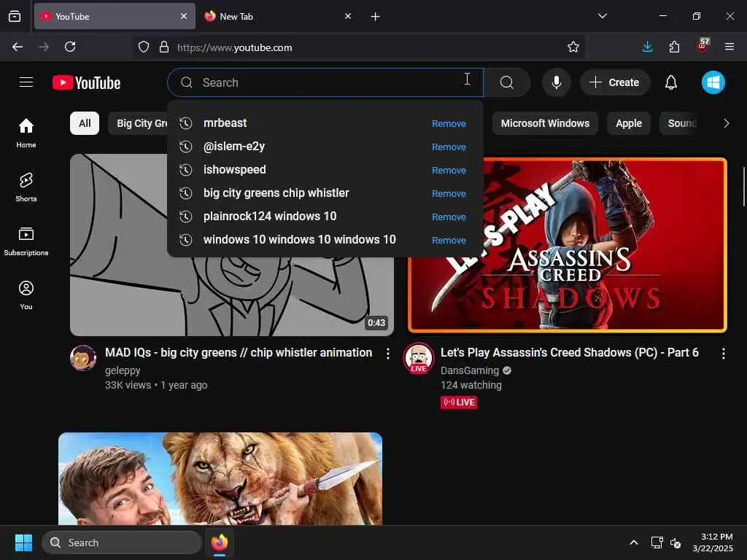
Task: Click the site security padlock icon
Action: (x=164, y=47)
